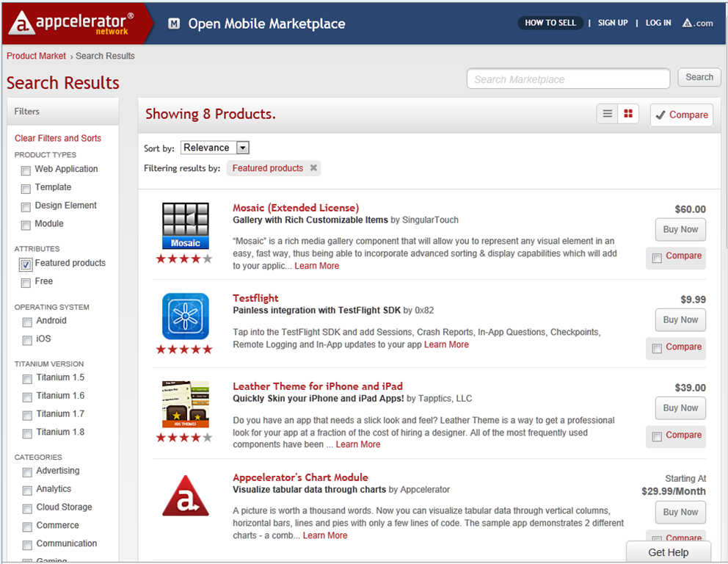This screenshot has width=728, height=564.
Task: Check the Module product type filter
Action: pyautogui.click(x=26, y=225)
